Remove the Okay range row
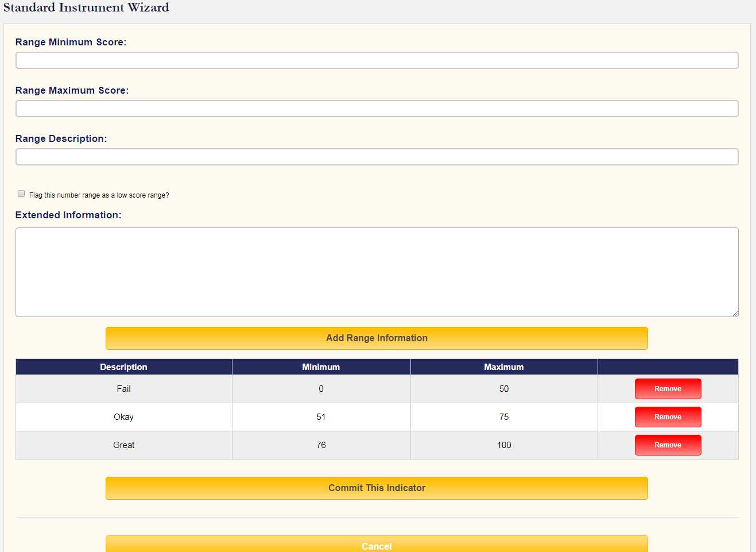Screen dimensions: 756x552 point(668,417)
